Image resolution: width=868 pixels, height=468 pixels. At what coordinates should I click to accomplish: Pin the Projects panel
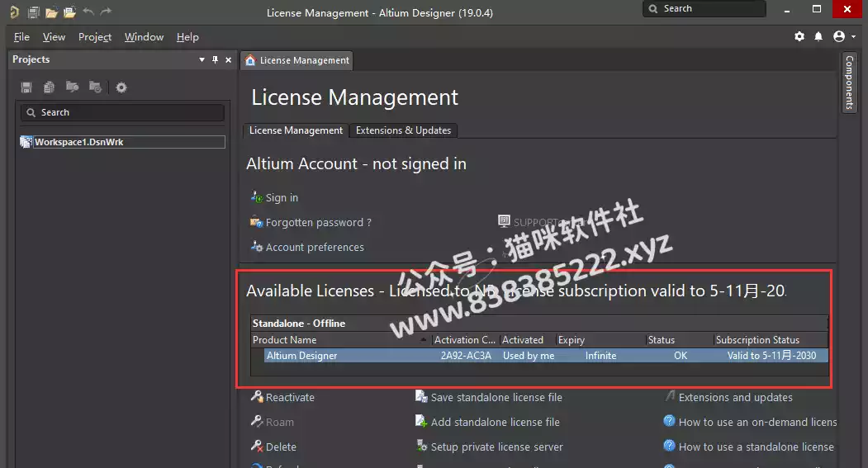coord(215,59)
